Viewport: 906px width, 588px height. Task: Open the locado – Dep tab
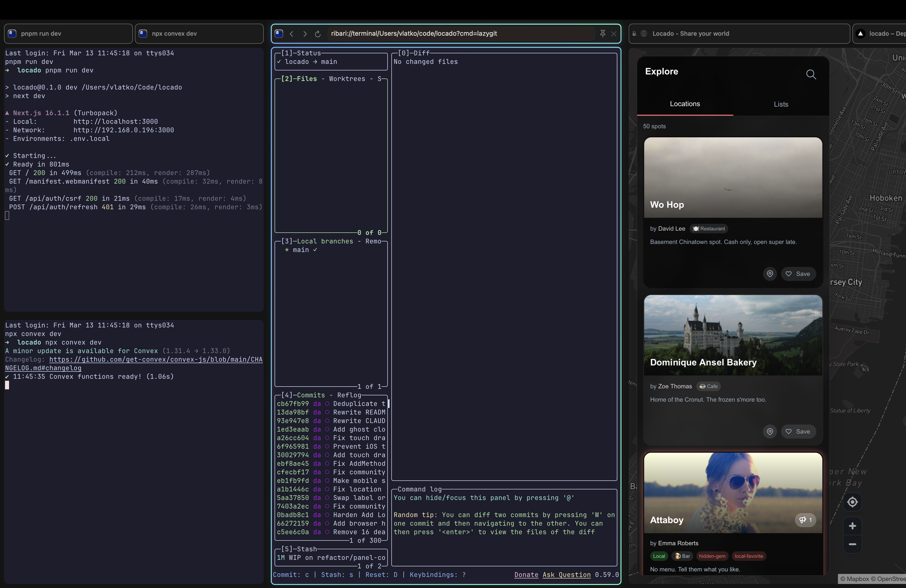coord(879,33)
